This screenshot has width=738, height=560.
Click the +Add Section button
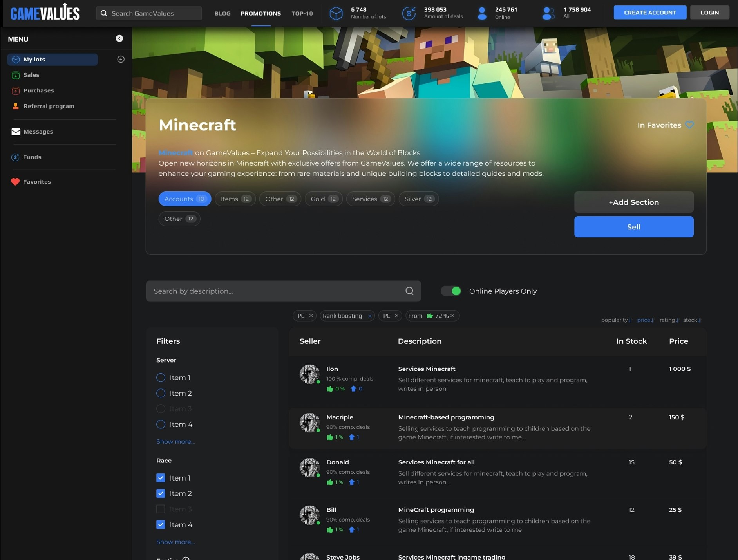[634, 202]
